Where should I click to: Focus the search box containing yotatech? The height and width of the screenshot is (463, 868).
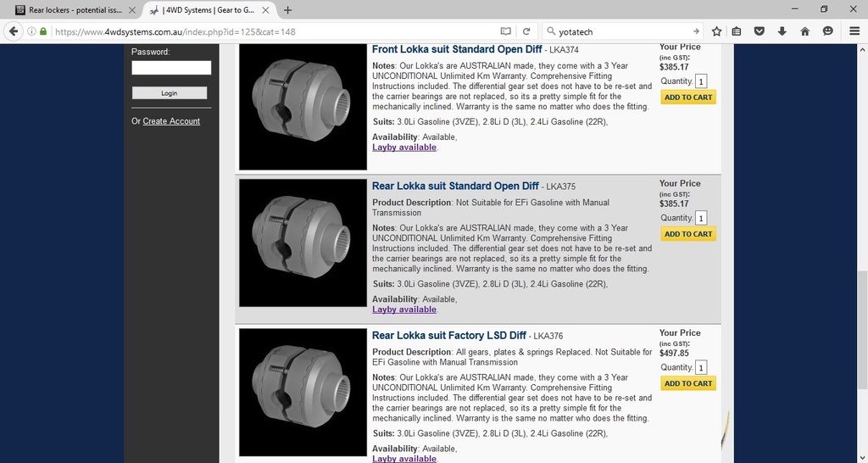tap(623, 31)
